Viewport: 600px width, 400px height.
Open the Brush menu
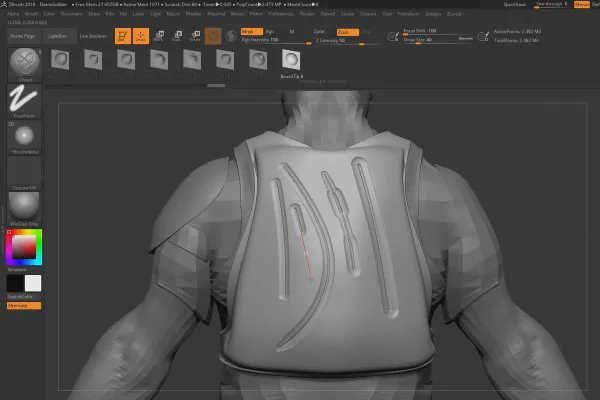[x=31, y=14]
